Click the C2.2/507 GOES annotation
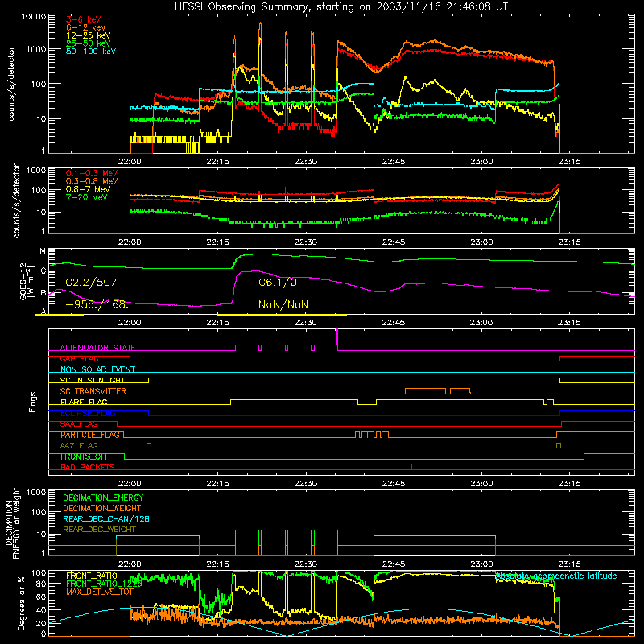 91,283
